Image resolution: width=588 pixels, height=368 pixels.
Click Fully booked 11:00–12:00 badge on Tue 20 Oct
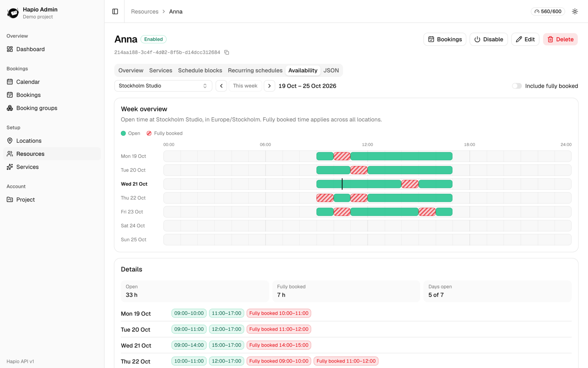click(x=279, y=329)
